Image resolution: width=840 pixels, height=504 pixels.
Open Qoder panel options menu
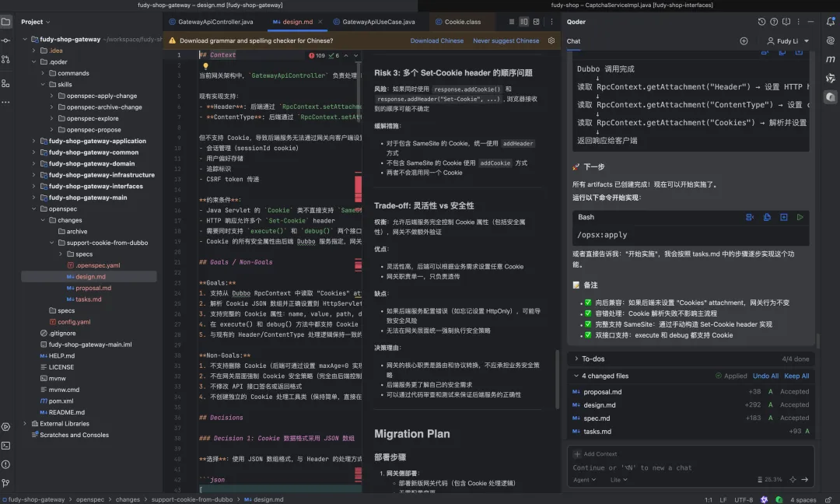point(798,22)
